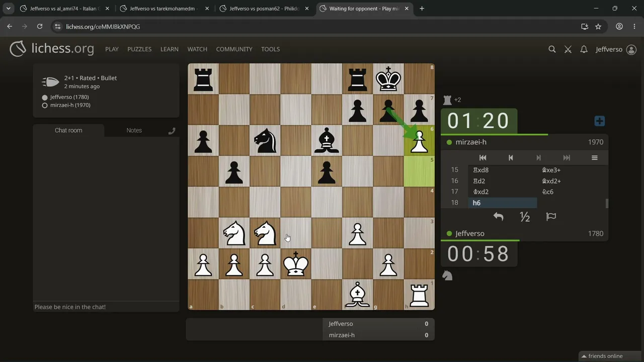
Task: Click the white pawn on h6
Action: (419, 140)
